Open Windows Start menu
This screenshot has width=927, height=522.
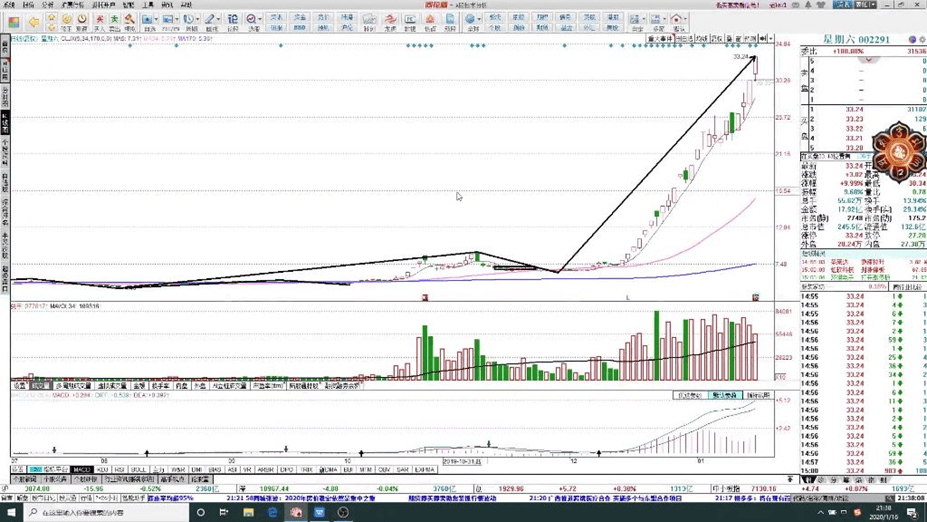10,512
